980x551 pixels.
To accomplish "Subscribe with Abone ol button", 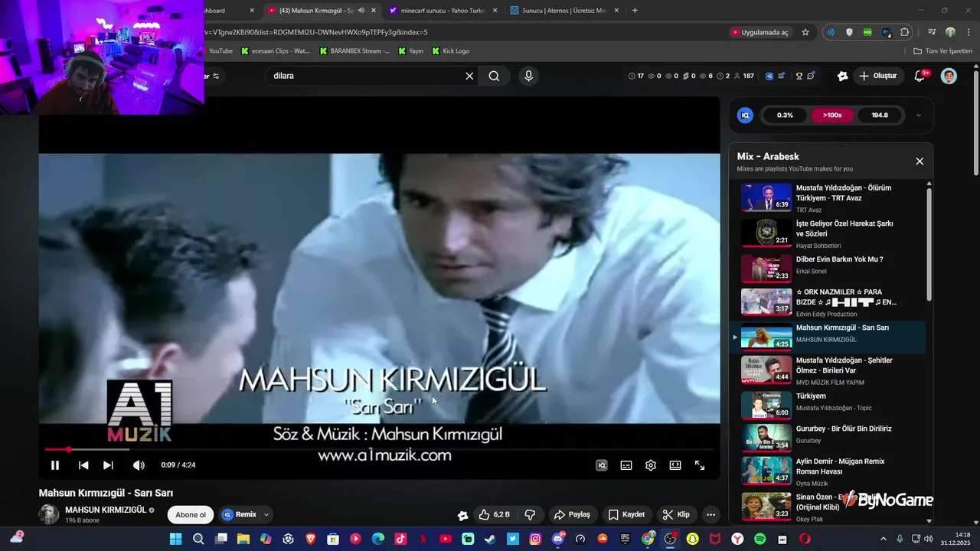I will [191, 515].
